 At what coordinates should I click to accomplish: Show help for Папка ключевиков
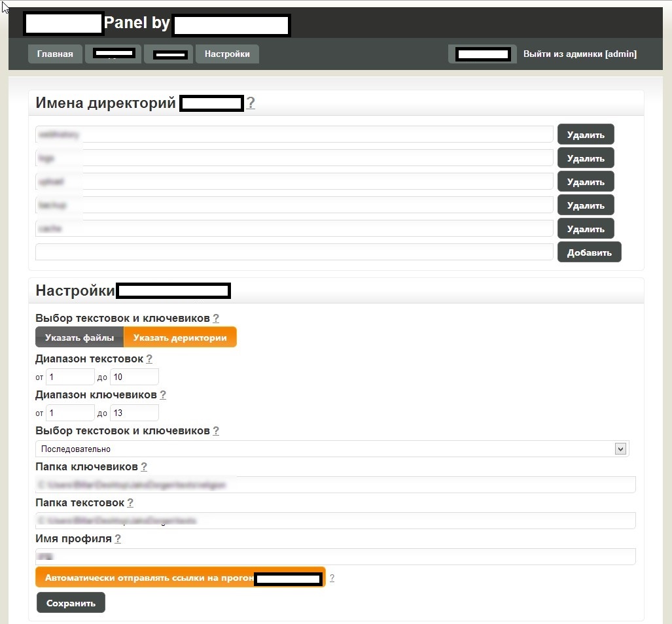click(144, 467)
